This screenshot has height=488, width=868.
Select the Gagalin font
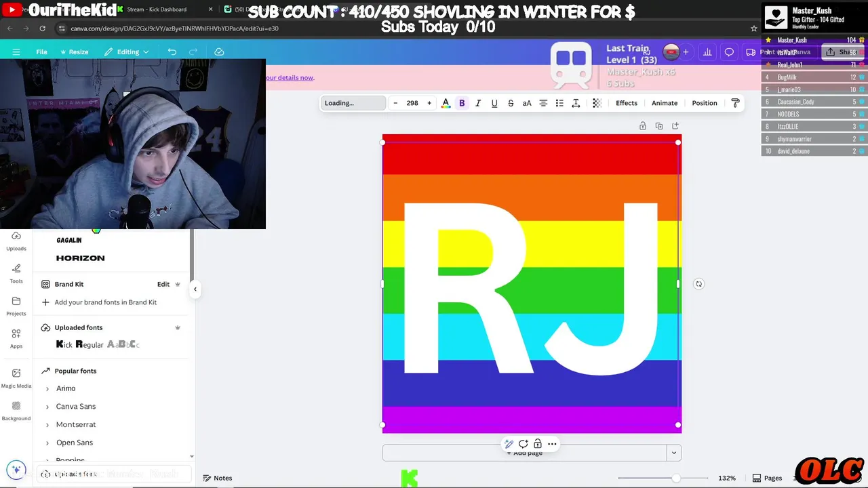coord(68,240)
